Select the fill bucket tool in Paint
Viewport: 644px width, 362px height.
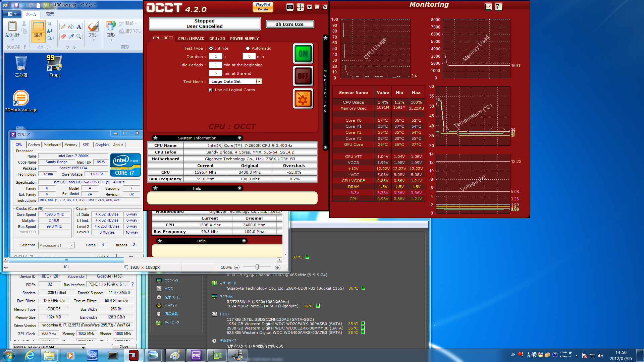[x=71, y=27]
